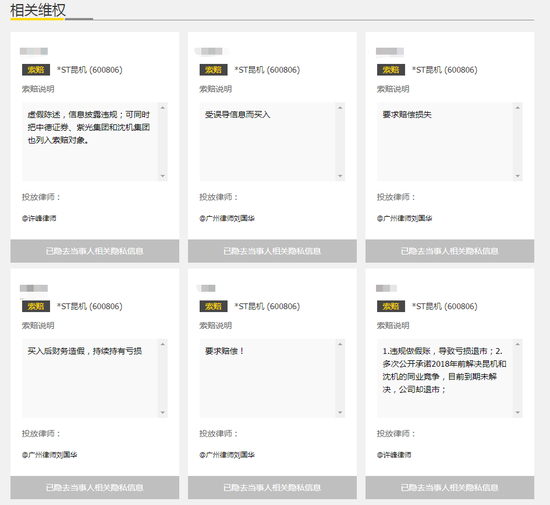Click 投放律师： label above the @许峰律师 link on the 虚假陈述 card
The height and width of the screenshot is (505, 550).
[x=41, y=197]
